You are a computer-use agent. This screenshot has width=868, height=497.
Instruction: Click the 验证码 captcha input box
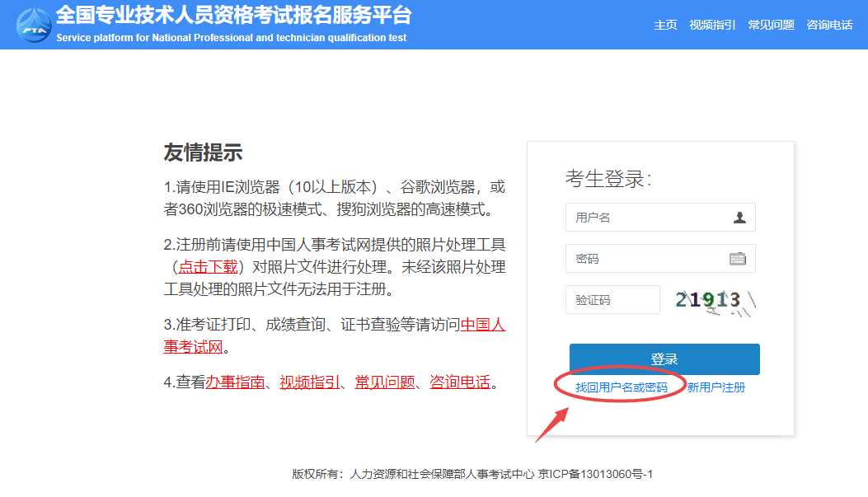pyautogui.click(x=612, y=299)
